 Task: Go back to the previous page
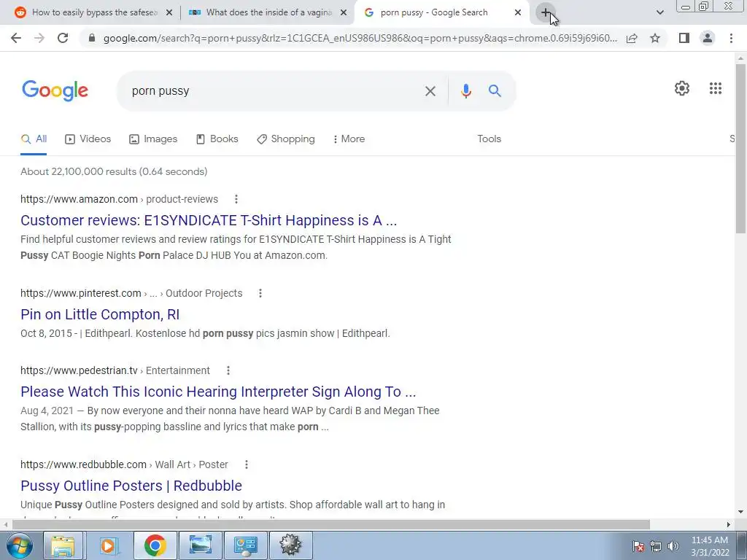16,38
